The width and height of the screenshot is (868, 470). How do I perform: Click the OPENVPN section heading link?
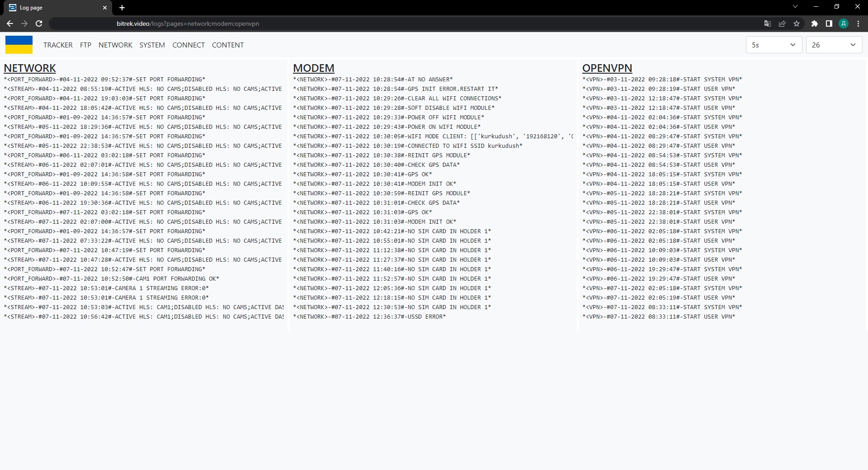click(x=607, y=68)
